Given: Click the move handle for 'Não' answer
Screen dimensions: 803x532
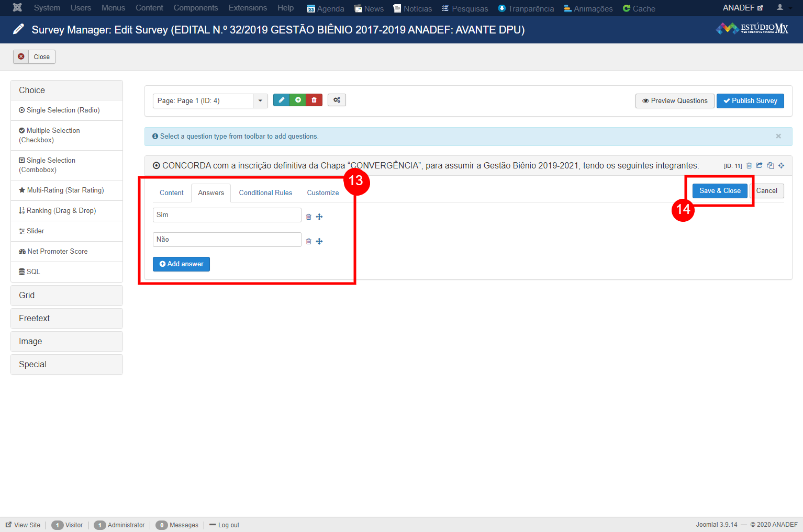Looking at the screenshot, I should tap(319, 242).
